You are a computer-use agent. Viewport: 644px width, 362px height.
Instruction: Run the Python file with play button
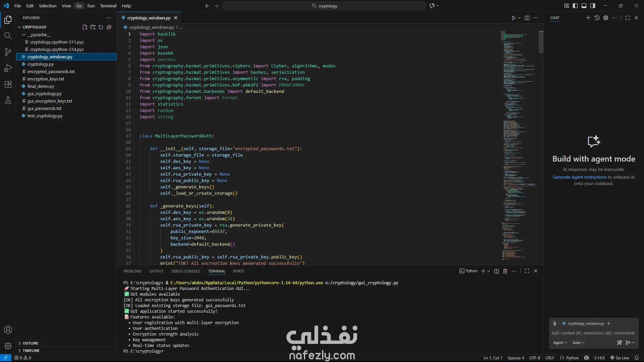click(x=514, y=18)
